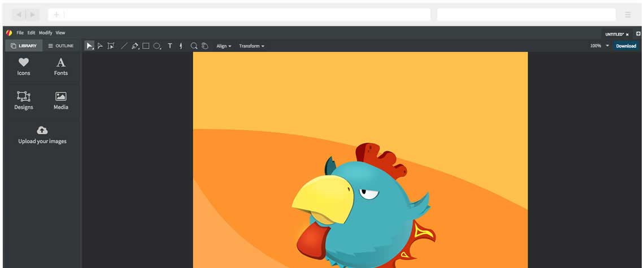Click the browser search field
Viewport: 644px width, 268px height.
(526, 15)
